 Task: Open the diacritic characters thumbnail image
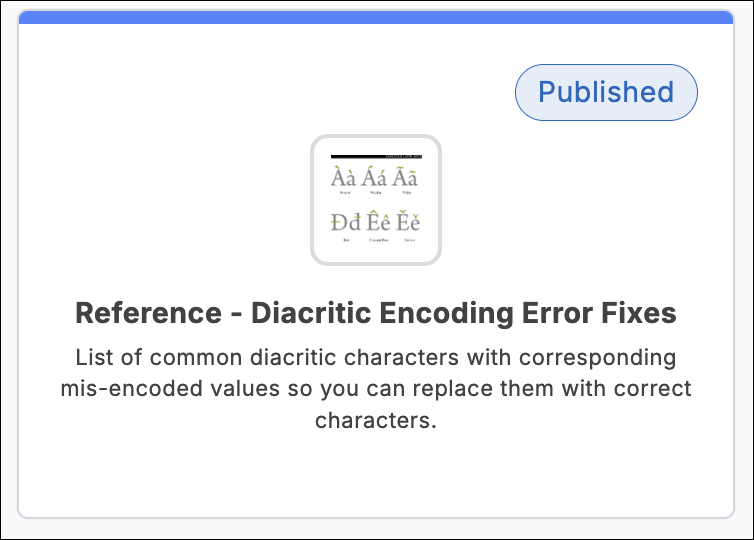(376, 200)
